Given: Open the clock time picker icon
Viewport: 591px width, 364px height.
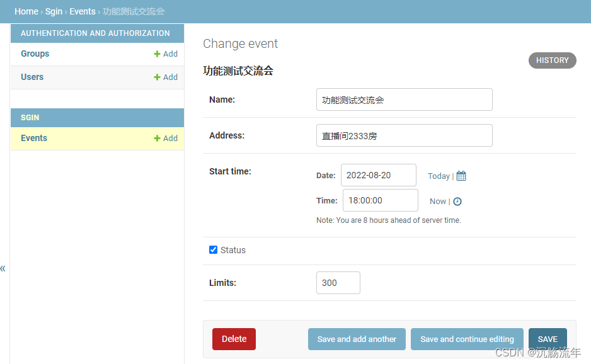Looking at the screenshot, I should (457, 202).
